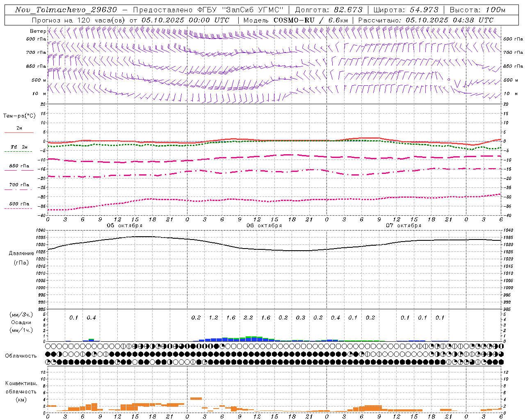This screenshot has height=420, width=525.
Task: Click the 'Осадки' precipitation label
Action: tap(21, 322)
